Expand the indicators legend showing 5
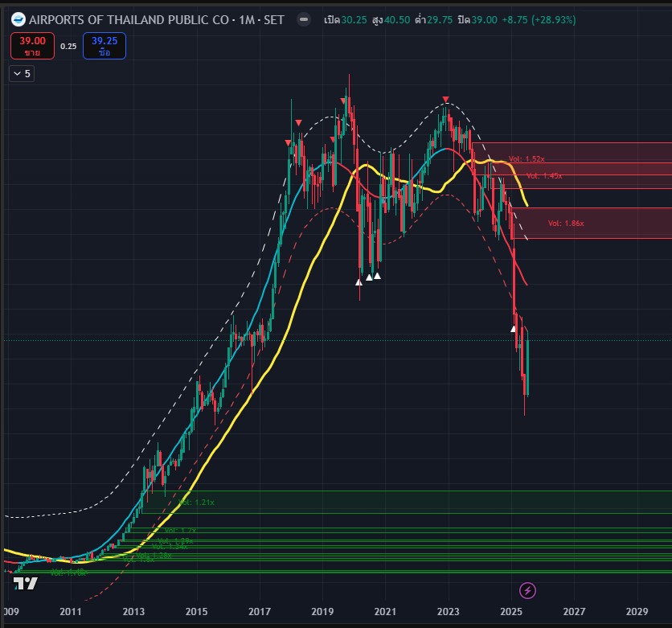 tap(22, 74)
